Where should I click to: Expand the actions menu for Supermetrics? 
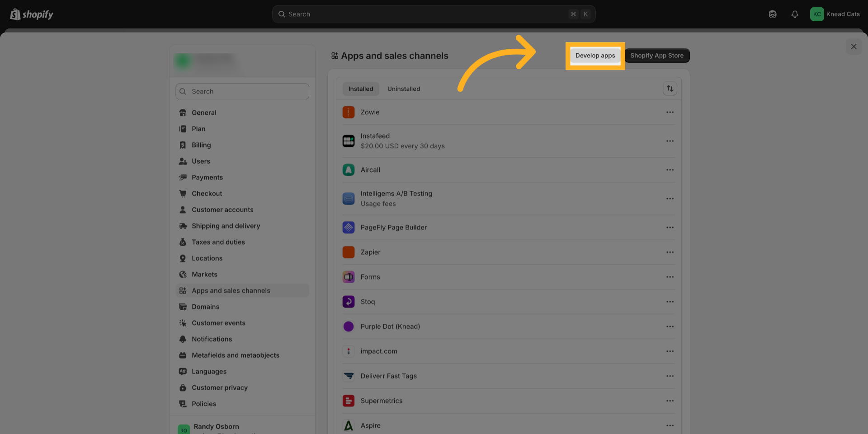[670, 401]
